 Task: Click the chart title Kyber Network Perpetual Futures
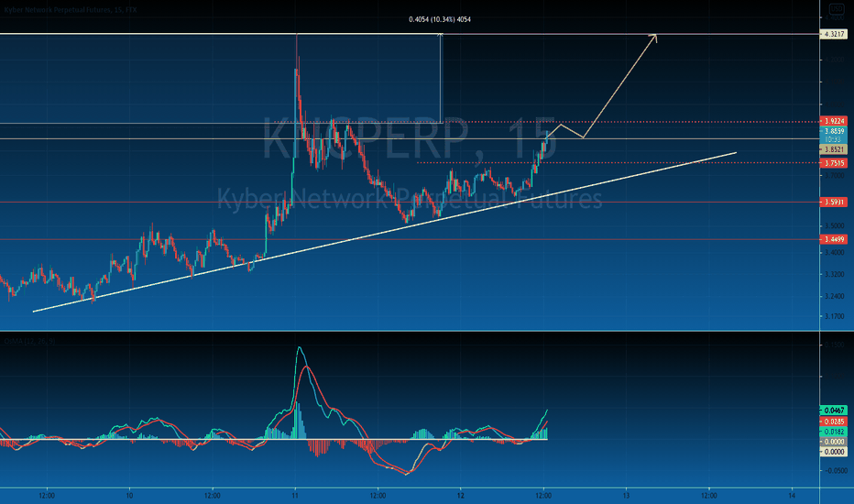[x=71, y=10]
